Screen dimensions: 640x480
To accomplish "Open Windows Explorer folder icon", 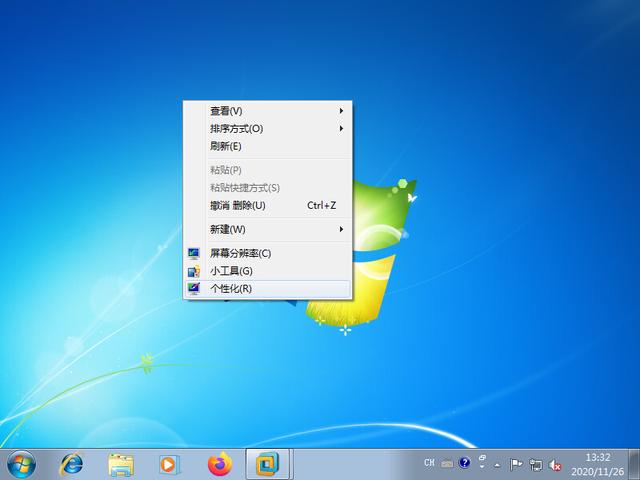I will click(x=121, y=465).
